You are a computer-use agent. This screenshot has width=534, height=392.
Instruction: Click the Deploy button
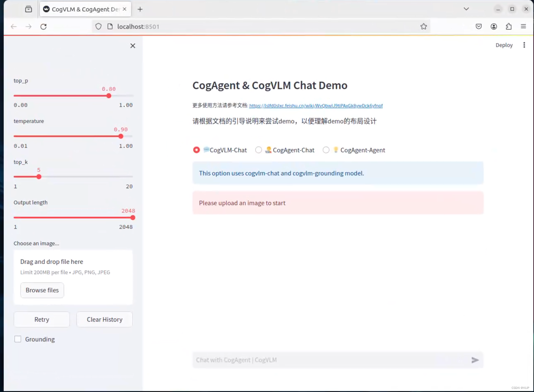[504, 45]
